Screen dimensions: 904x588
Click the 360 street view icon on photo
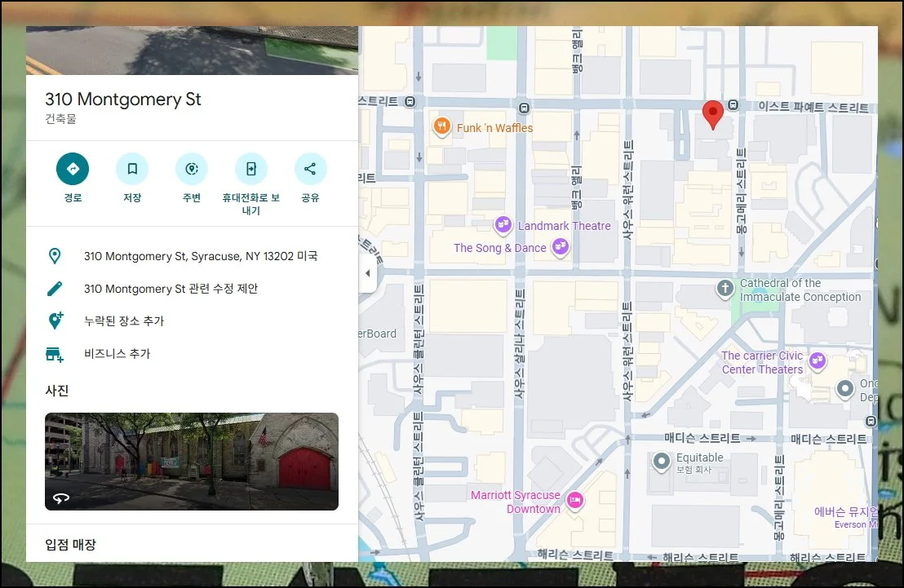61,497
